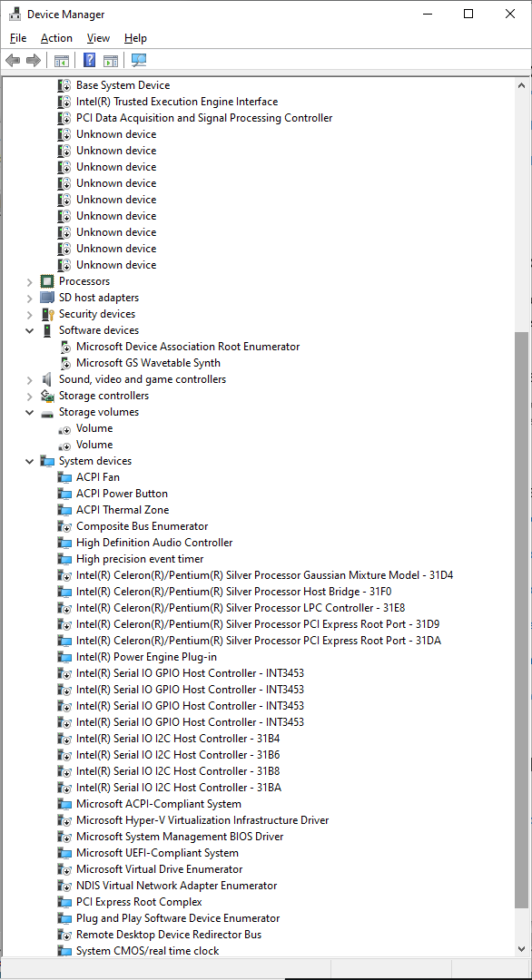Click the Security devices icon

pos(47,314)
